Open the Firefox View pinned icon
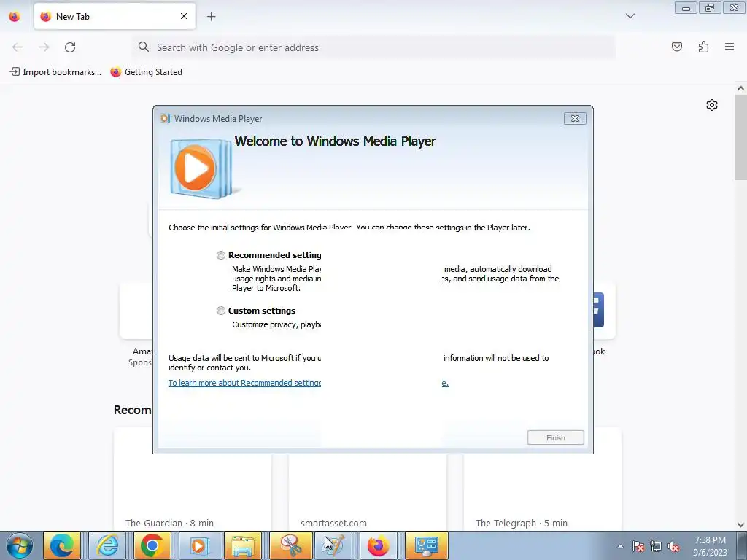 (x=15, y=16)
